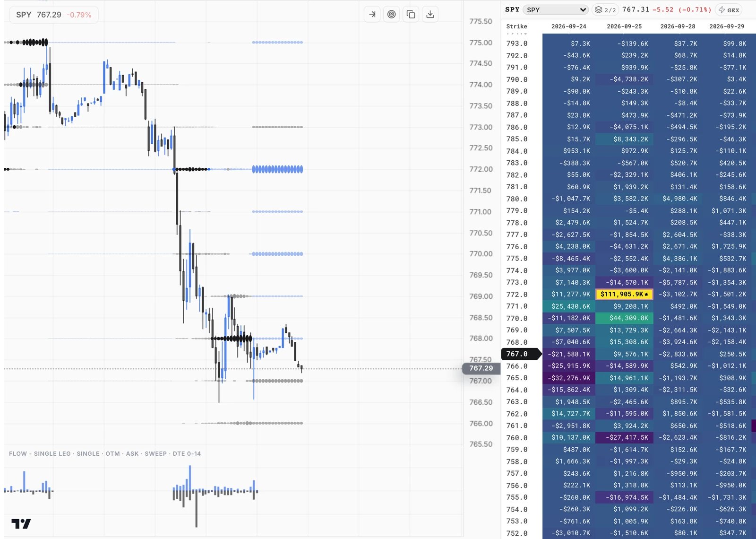Screen dimensions: 756x539
Task: Click strike row label 780.0
Action: click(x=517, y=199)
